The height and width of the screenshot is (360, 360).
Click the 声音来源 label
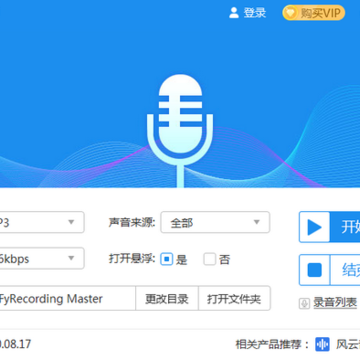coord(132,222)
